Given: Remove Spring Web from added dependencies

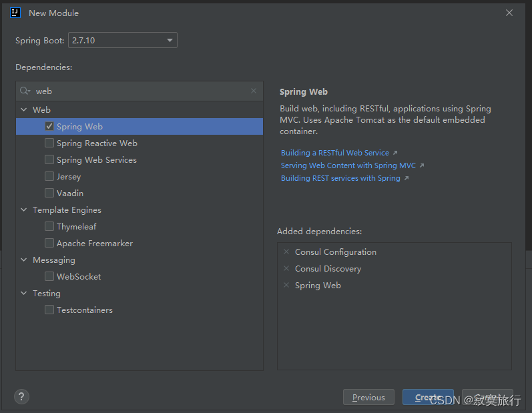Looking at the screenshot, I should 286,285.
